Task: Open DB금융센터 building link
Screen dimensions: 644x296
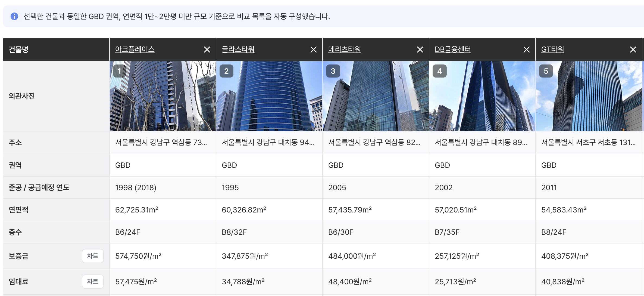Action: [x=453, y=49]
